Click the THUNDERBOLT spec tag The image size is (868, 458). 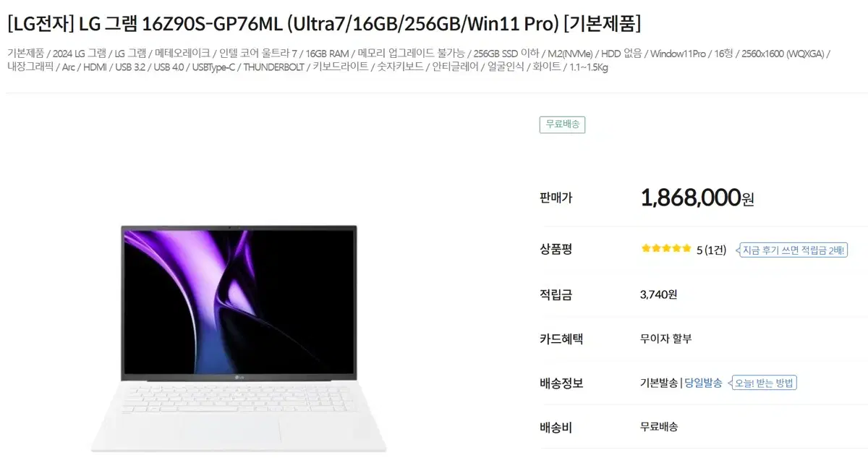[x=274, y=67]
